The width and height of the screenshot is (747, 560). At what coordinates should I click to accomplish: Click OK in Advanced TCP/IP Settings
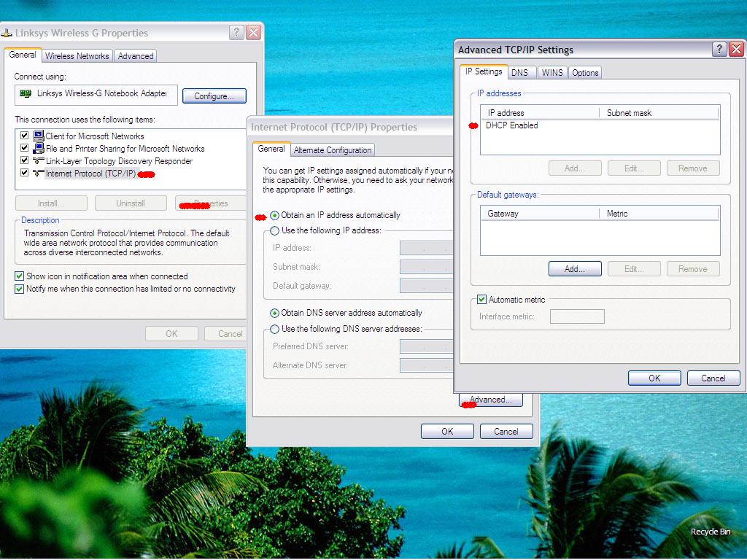click(x=654, y=378)
